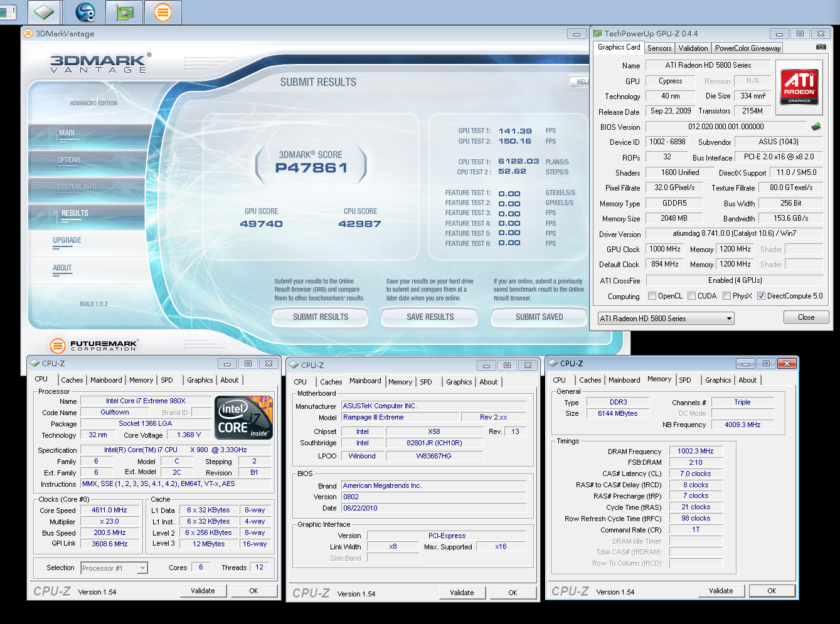Screen dimensions: 840x624
Task: Click the 3DMark score P47861
Action: click(311, 168)
